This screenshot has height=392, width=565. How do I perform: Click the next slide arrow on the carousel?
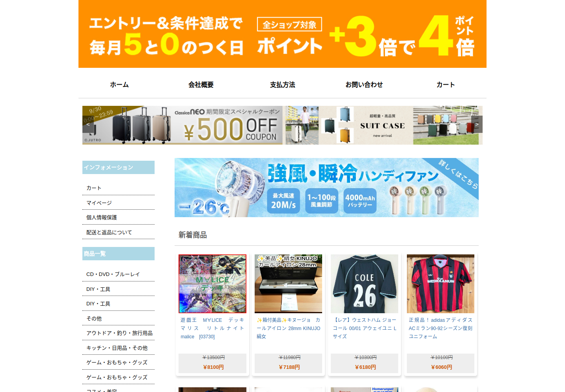pyautogui.click(x=477, y=124)
